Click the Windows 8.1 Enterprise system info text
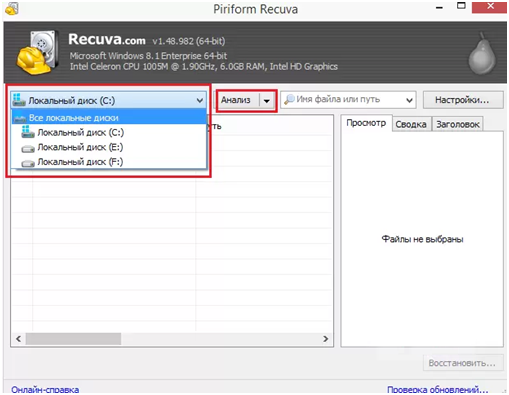Screen dimensions: 509x395 148,56
